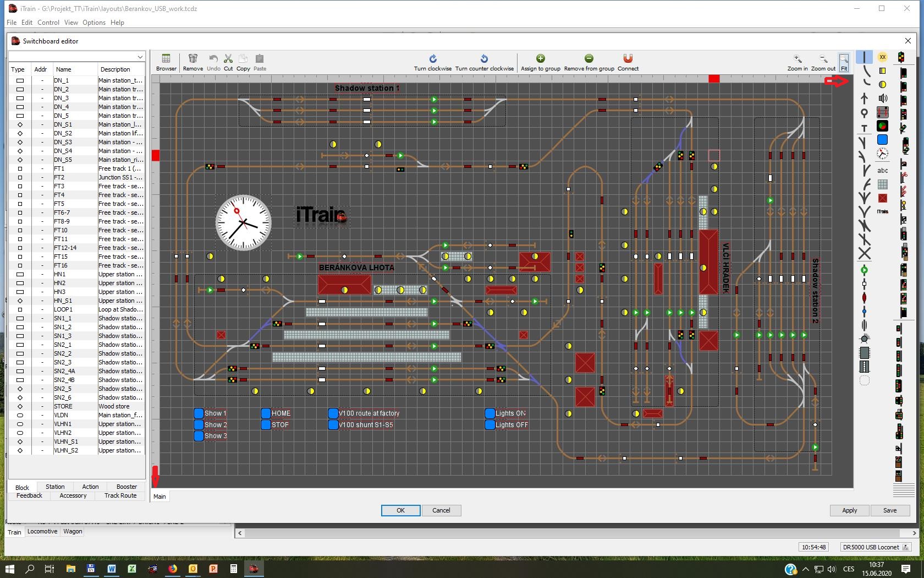The height and width of the screenshot is (578, 924).
Task: Click the Connect magnet icon
Action: 628,59
